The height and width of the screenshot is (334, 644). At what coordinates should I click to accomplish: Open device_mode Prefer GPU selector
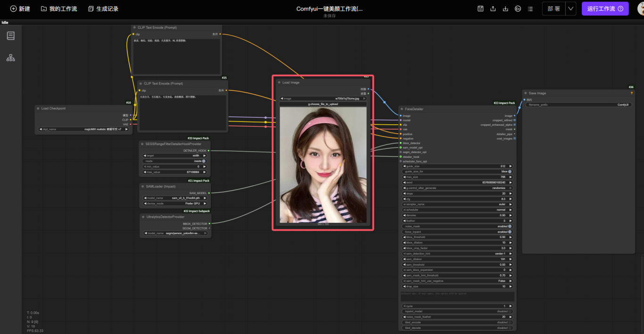click(175, 204)
